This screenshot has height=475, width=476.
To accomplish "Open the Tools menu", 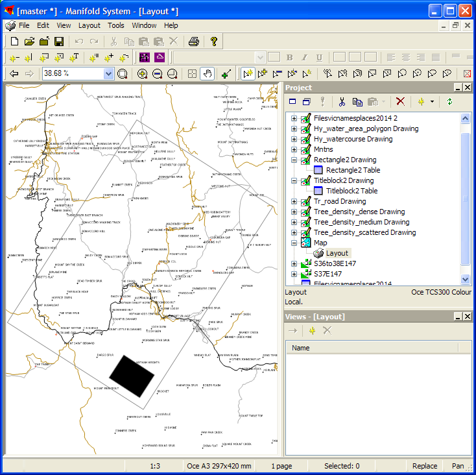I will click(x=116, y=25).
